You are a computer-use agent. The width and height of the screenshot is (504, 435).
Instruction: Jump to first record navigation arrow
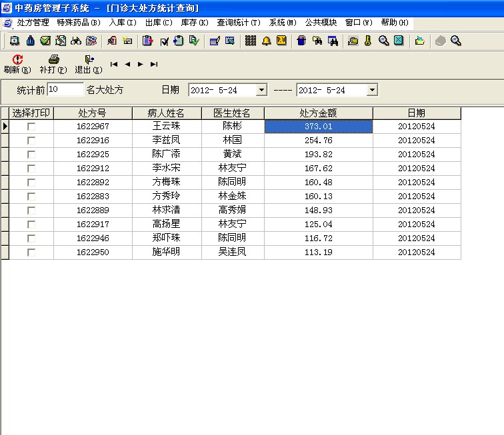tap(114, 64)
